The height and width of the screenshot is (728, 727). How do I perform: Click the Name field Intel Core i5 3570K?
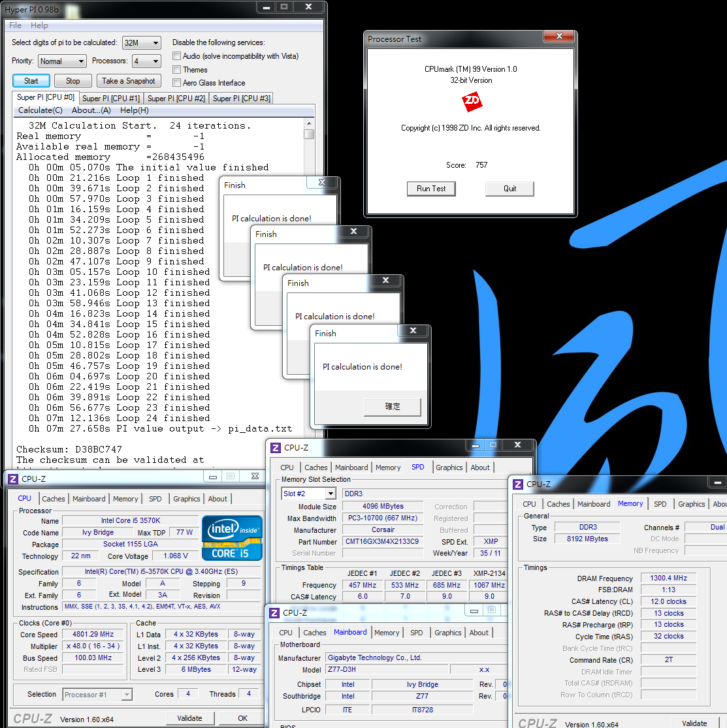tap(131, 520)
